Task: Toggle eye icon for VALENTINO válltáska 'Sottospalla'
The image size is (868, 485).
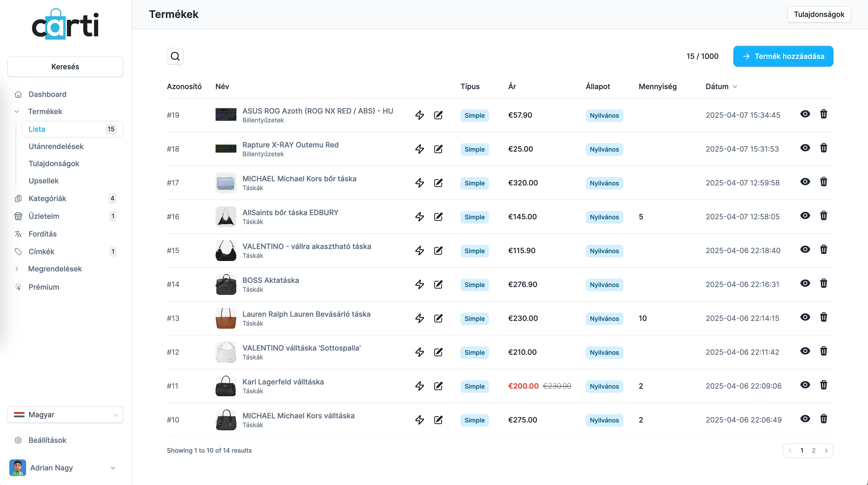Action: point(805,351)
